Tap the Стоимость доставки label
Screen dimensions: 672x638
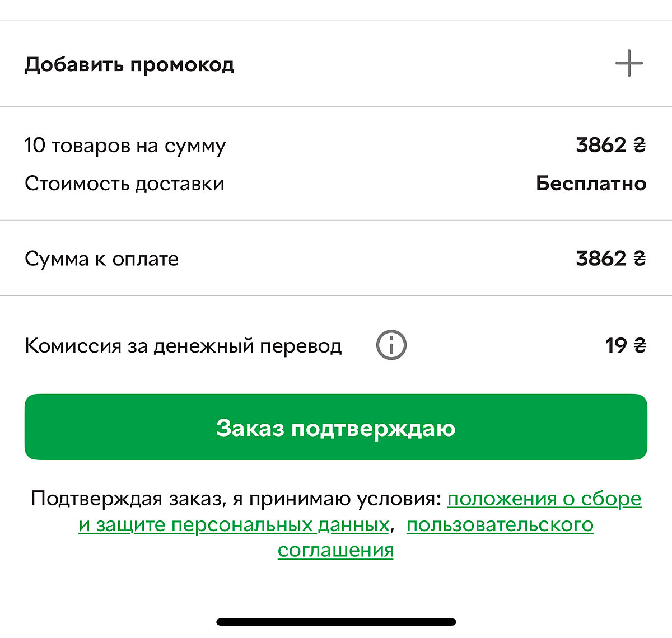click(124, 184)
